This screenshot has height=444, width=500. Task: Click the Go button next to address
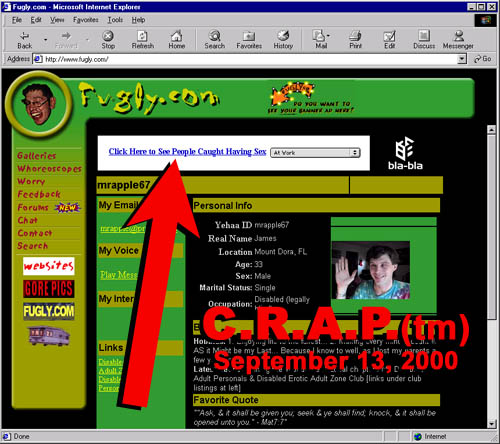482,59
